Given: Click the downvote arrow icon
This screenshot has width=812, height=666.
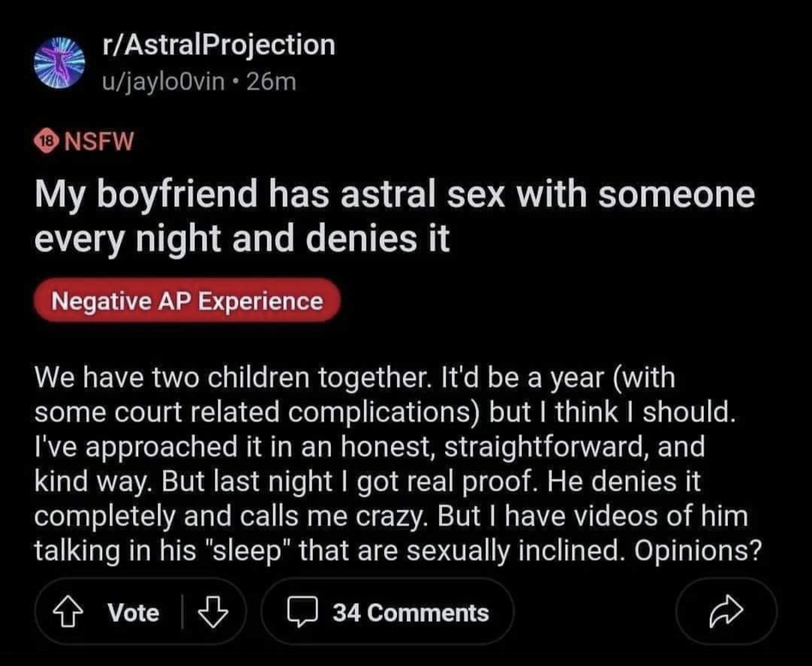Looking at the screenshot, I should [213, 612].
